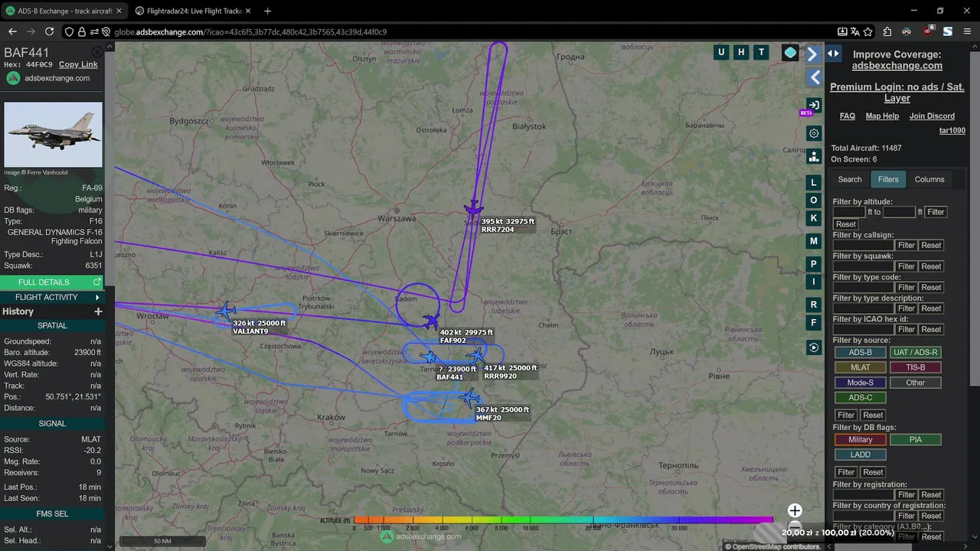Image resolution: width=980 pixels, height=551 pixels.
Task: Open the Join Discord link
Action: coord(932,116)
